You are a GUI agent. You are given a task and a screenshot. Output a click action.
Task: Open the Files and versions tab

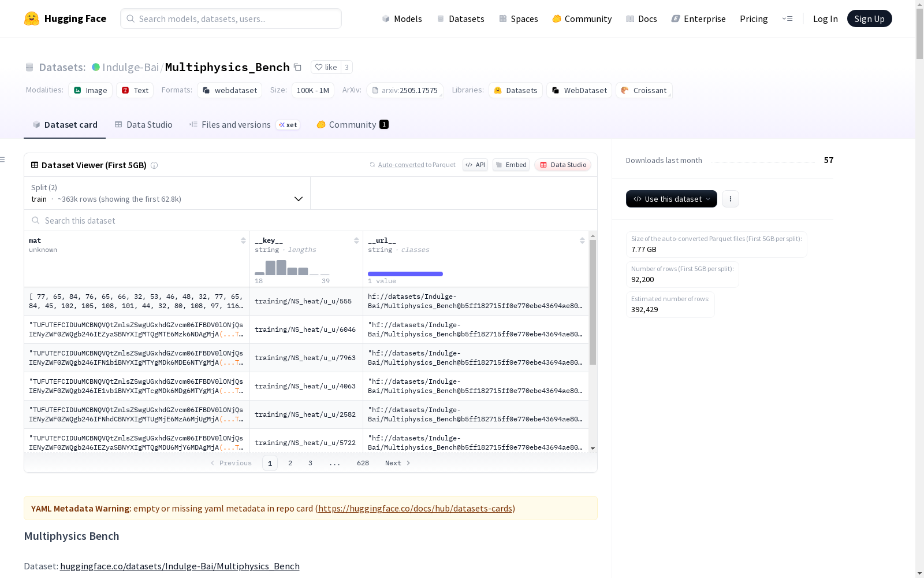click(245, 125)
